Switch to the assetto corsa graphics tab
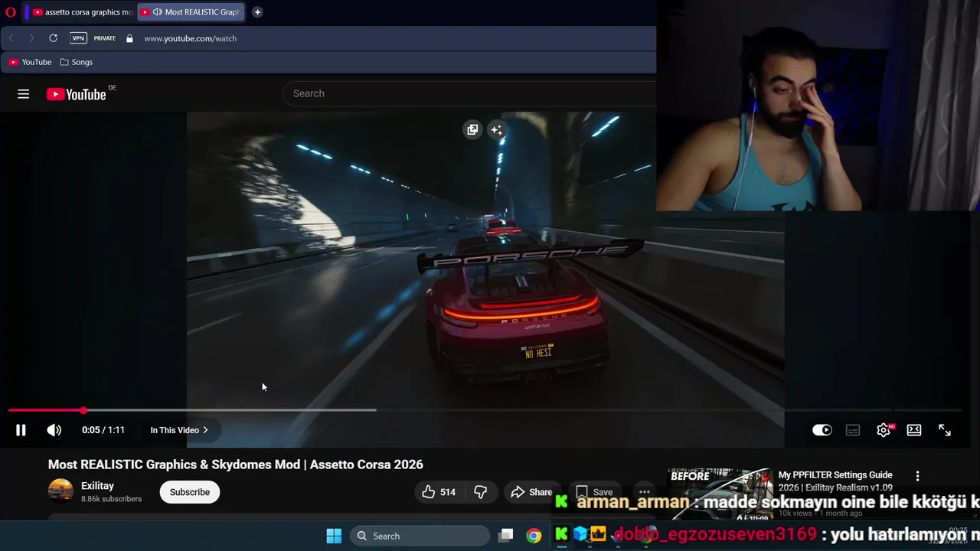 click(x=82, y=12)
